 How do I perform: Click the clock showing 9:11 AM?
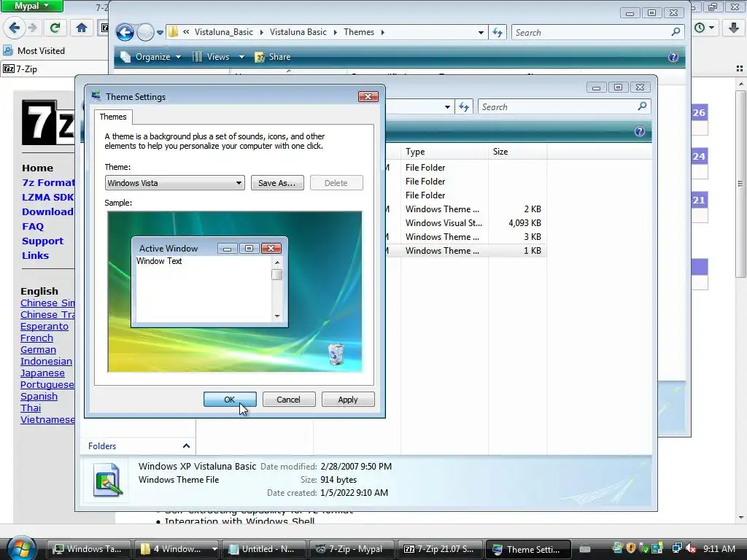coord(719,548)
